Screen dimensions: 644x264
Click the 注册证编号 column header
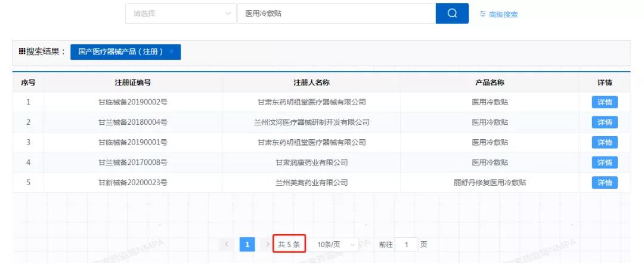tap(132, 82)
